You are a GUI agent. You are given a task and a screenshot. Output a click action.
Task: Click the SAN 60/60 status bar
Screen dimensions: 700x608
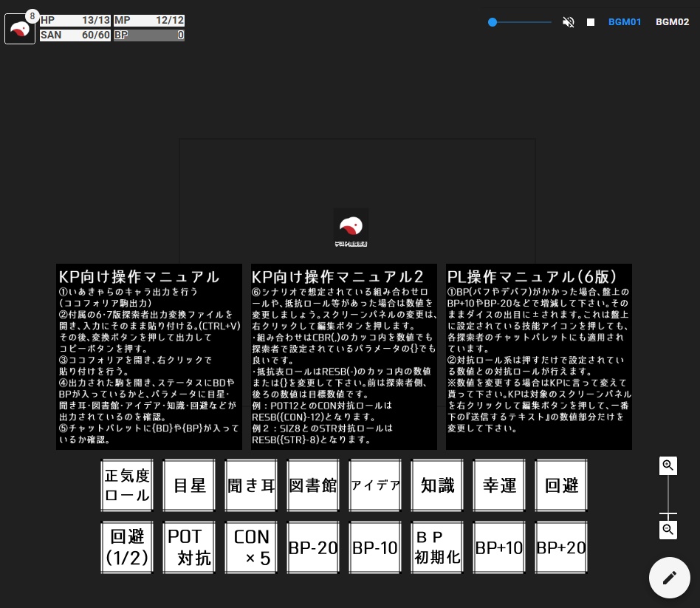point(75,35)
